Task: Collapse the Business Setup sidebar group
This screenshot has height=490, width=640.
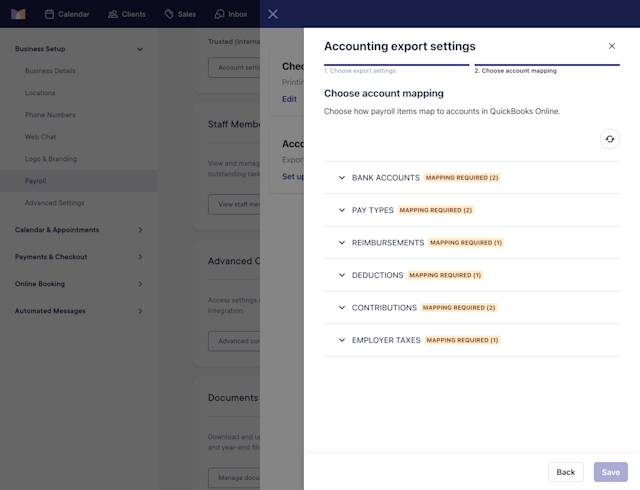Action: click(x=79, y=49)
